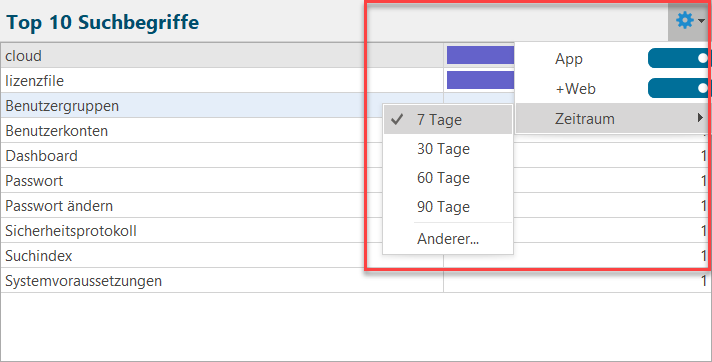
Task: Select the checked 7 Tage option
Action: pos(448,120)
